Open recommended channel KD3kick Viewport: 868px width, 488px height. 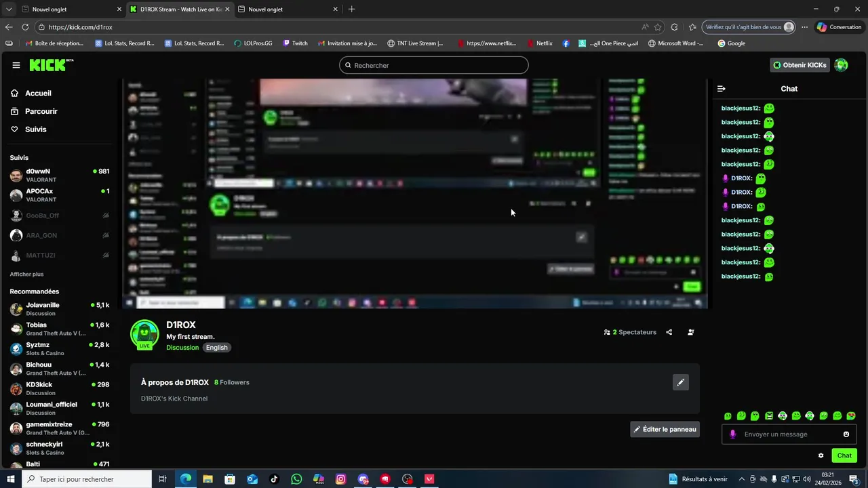[60, 388]
